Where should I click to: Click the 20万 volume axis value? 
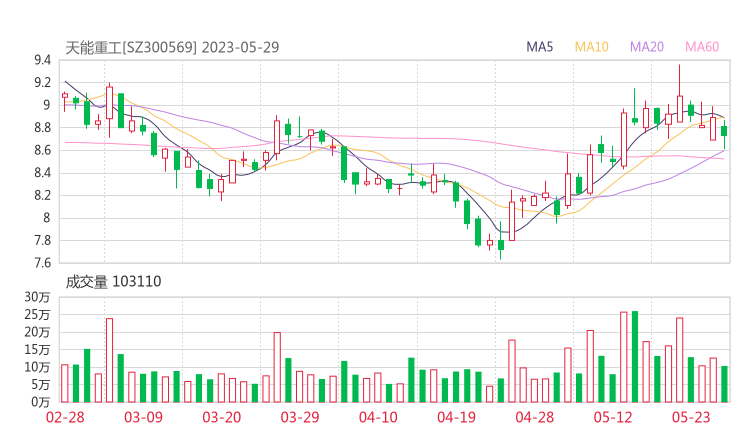coord(37,332)
